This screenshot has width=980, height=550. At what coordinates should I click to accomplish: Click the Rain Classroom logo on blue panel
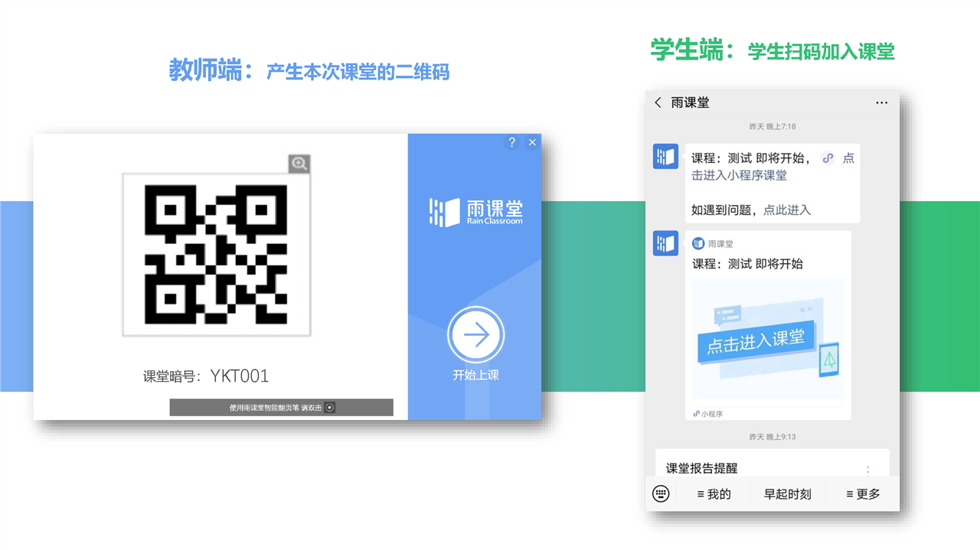pyautogui.click(x=475, y=212)
